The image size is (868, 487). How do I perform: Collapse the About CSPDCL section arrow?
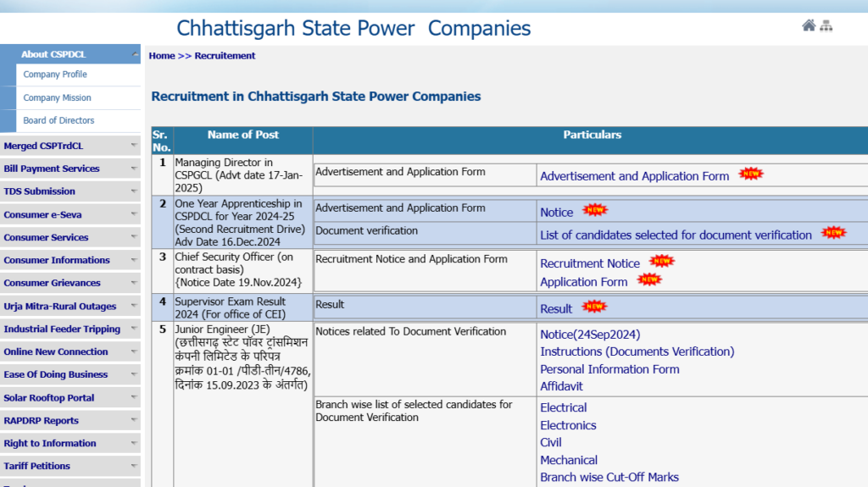point(135,54)
